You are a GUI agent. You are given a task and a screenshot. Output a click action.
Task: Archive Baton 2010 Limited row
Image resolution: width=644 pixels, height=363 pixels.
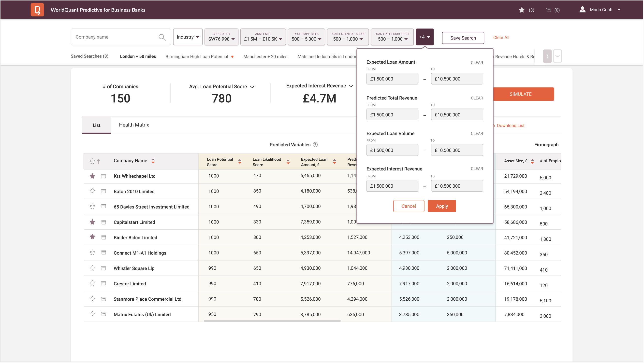point(104,191)
